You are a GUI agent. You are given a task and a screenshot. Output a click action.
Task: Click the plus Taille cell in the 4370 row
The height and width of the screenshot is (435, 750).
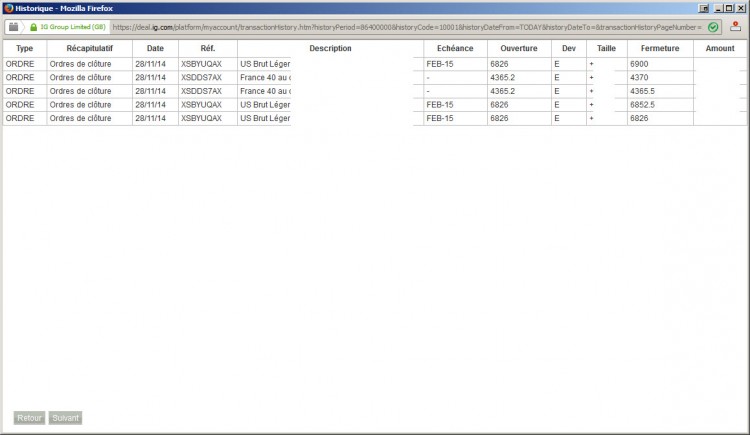[592, 78]
